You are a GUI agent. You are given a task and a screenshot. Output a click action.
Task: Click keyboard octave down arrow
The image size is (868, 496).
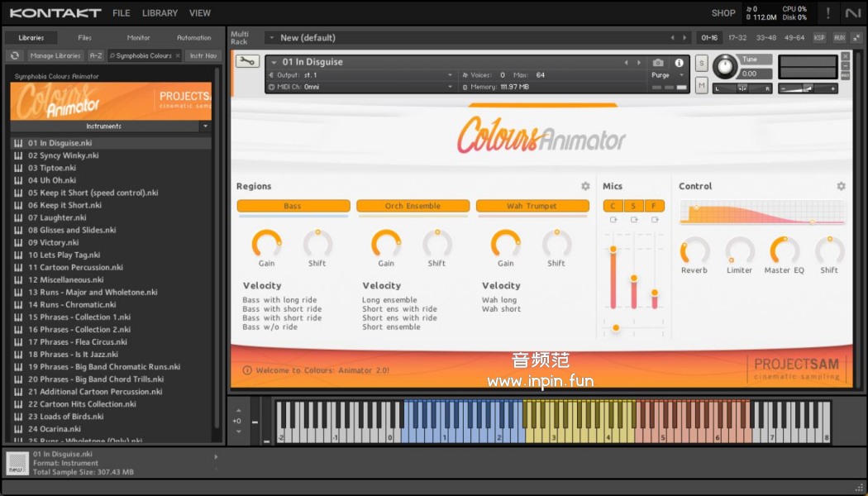239,432
